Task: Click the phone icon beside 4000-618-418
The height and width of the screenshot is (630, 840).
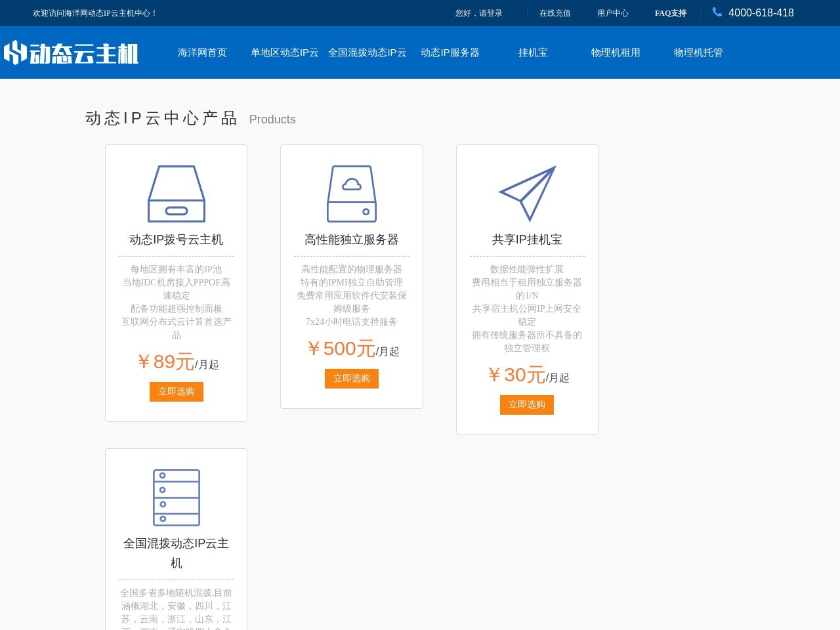Action: pyautogui.click(x=716, y=12)
